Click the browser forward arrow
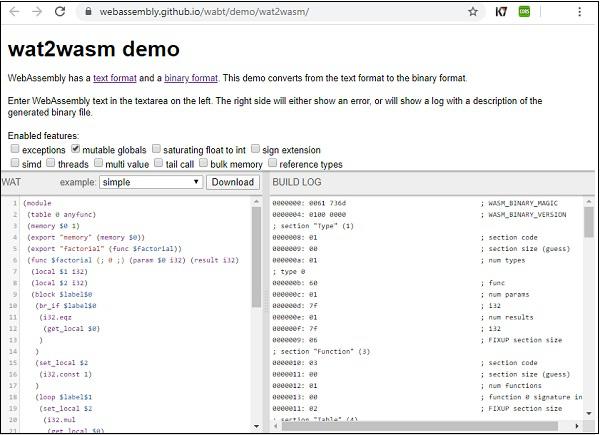 click(x=37, y=12)
